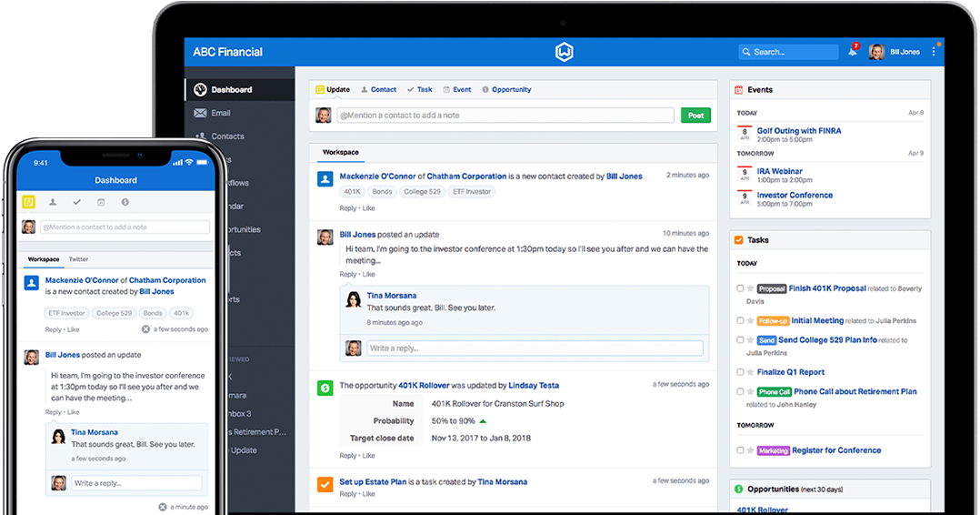This screenshot has height=515, width=980.
Task: Open Lindsay Testa profile link
Action: pos(534,386)
